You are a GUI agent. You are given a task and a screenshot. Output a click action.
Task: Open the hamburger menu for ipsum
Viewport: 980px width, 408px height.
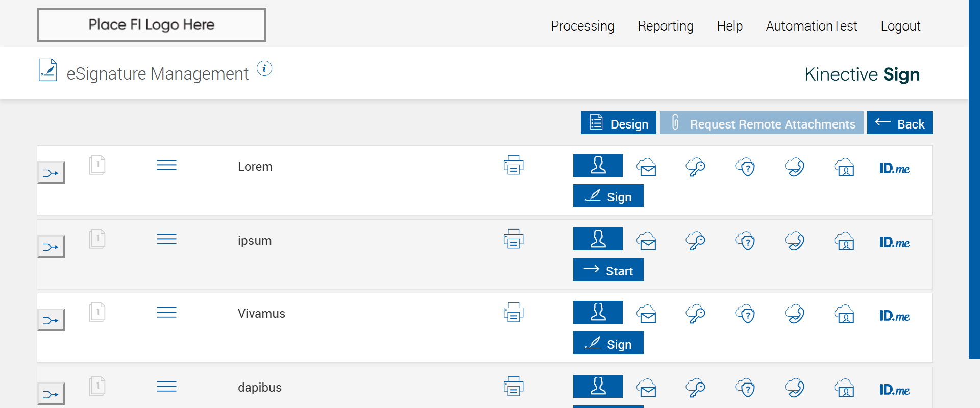point(166,239)
